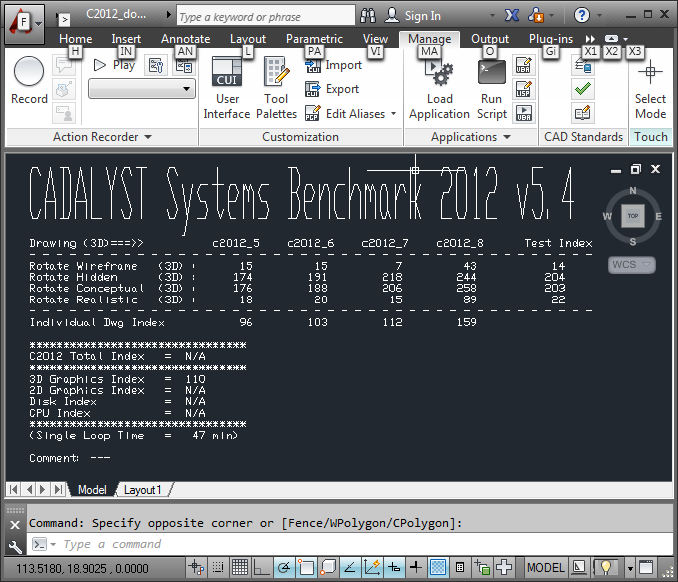
Task: Play the recorded action macro
Action: [x=115, y=65]
